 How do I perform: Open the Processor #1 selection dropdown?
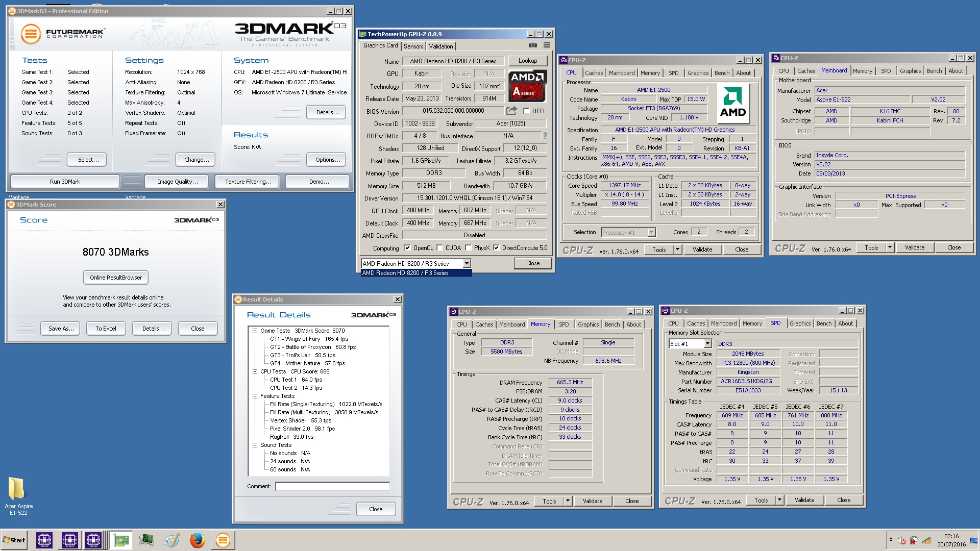pos(651,233)
